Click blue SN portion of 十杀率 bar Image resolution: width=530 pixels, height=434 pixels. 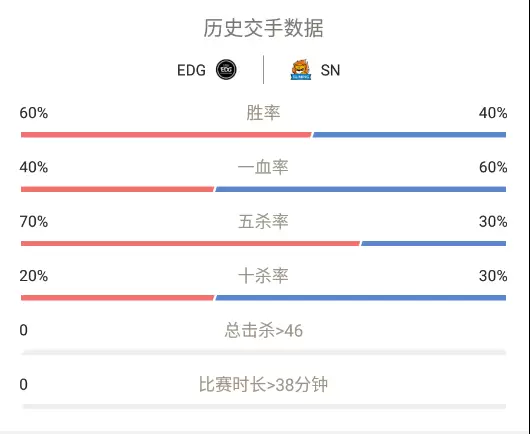[x=361, y=298]
